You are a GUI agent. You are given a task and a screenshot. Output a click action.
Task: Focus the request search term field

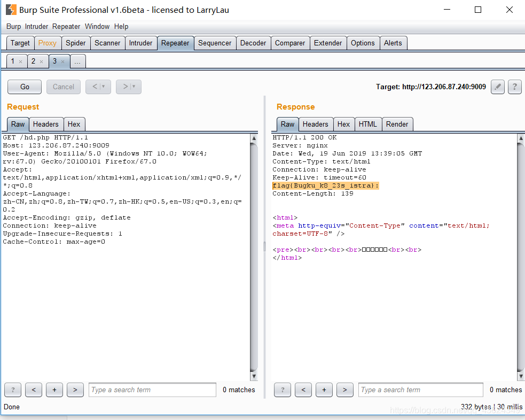click(x=152, y=390)
